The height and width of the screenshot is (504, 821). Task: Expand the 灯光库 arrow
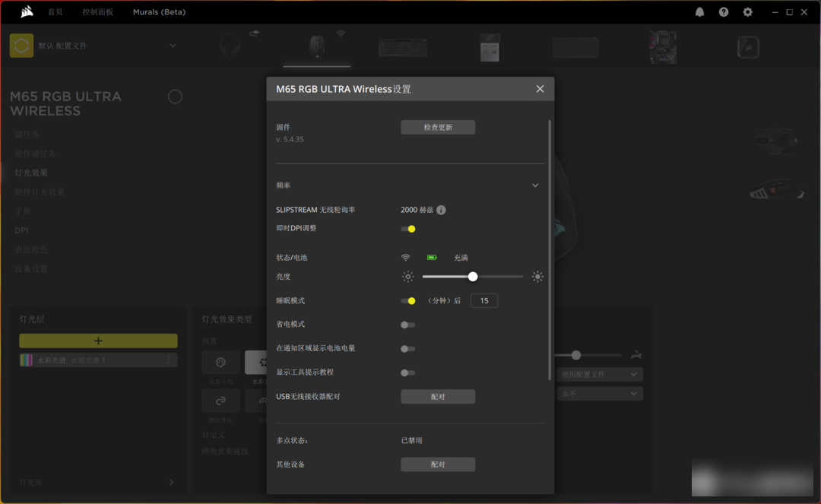(x=171, y=482)
